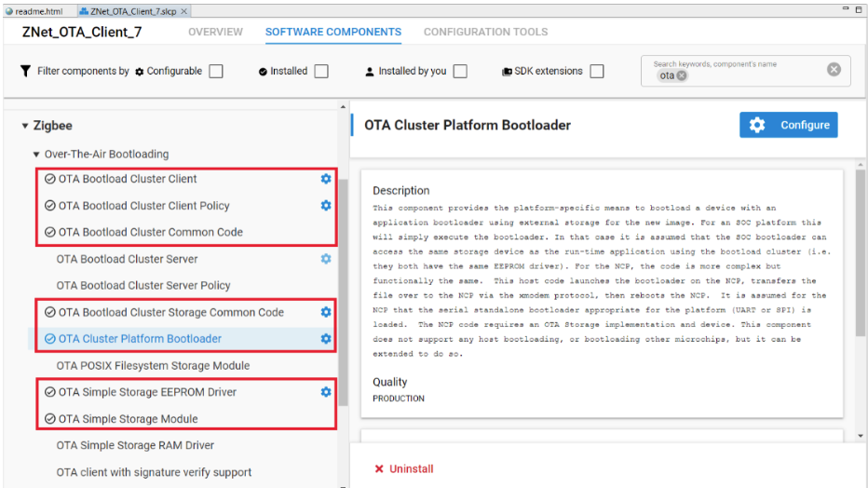Open gear for OTA Simple Storage EEPROM Driver
Viewport: 868px width, 488px height.
(x=325, y=392)
